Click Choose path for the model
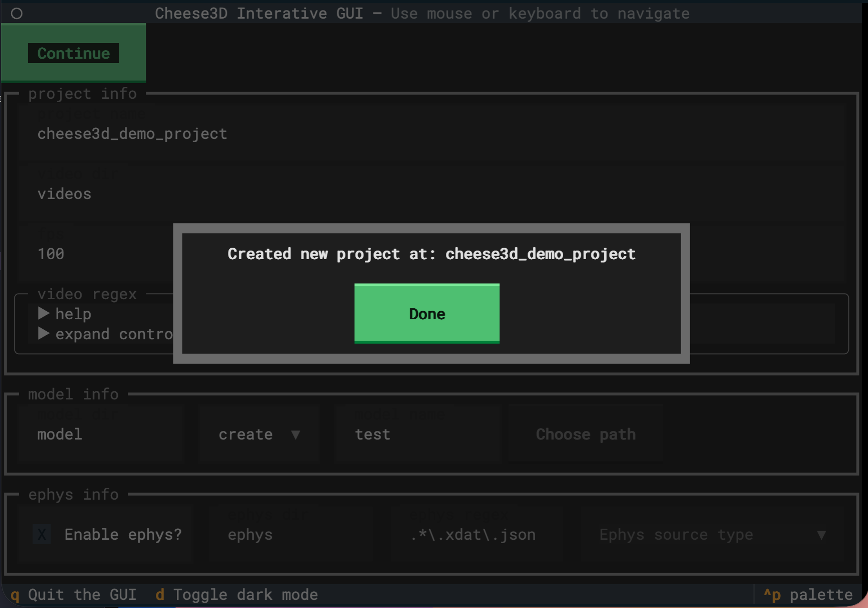The height and width of the screenshot is (608, 868). click(585, 434)
